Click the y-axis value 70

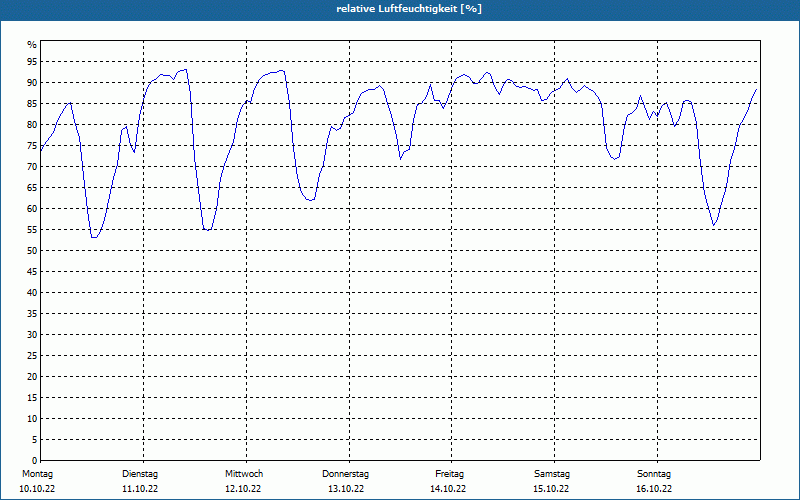click(32, 167)
